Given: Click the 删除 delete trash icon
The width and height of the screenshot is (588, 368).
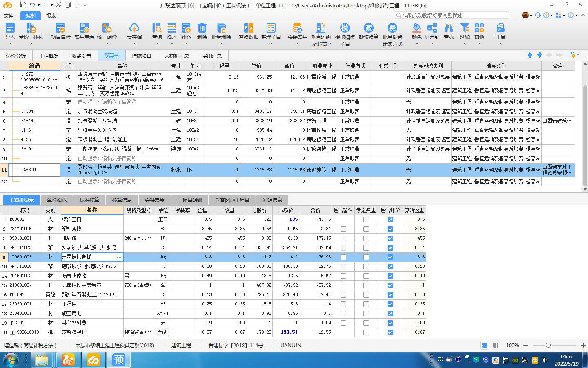Looking at the screenshot, I should 202,28.
